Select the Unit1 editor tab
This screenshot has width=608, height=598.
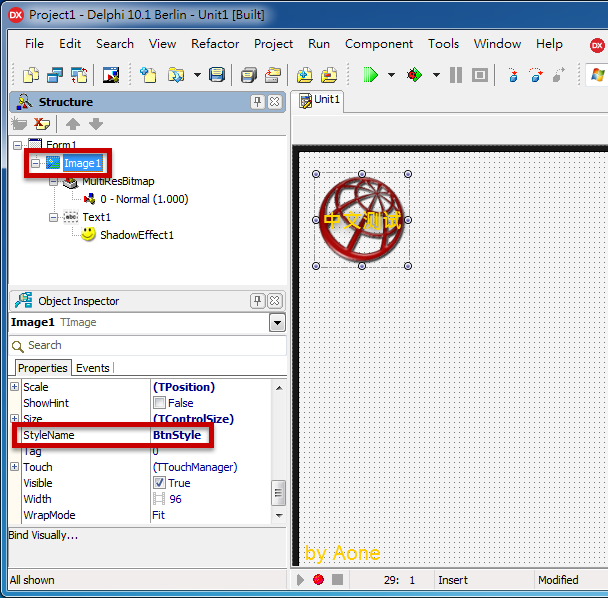coord(320,100)
